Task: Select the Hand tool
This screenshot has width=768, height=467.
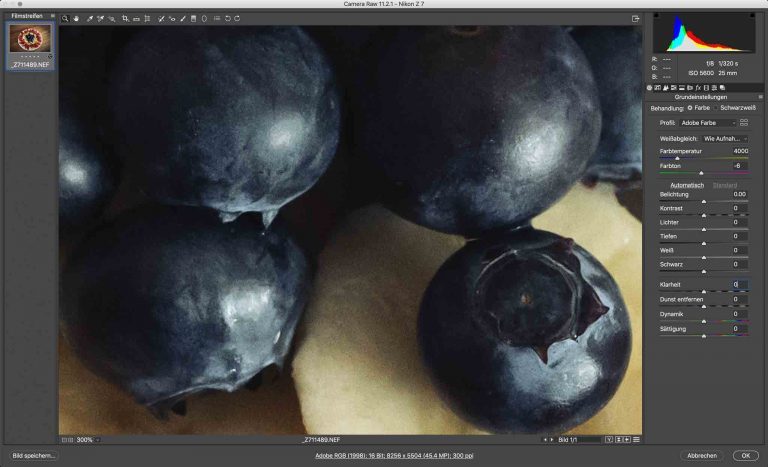Action: pyautogui.click(x=76, y=19)
